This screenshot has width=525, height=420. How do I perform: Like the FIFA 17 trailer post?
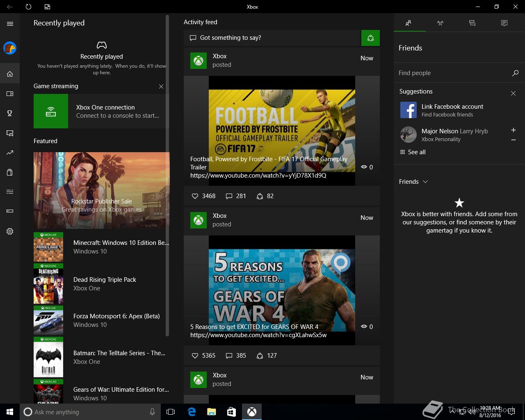tap(203, 196)
